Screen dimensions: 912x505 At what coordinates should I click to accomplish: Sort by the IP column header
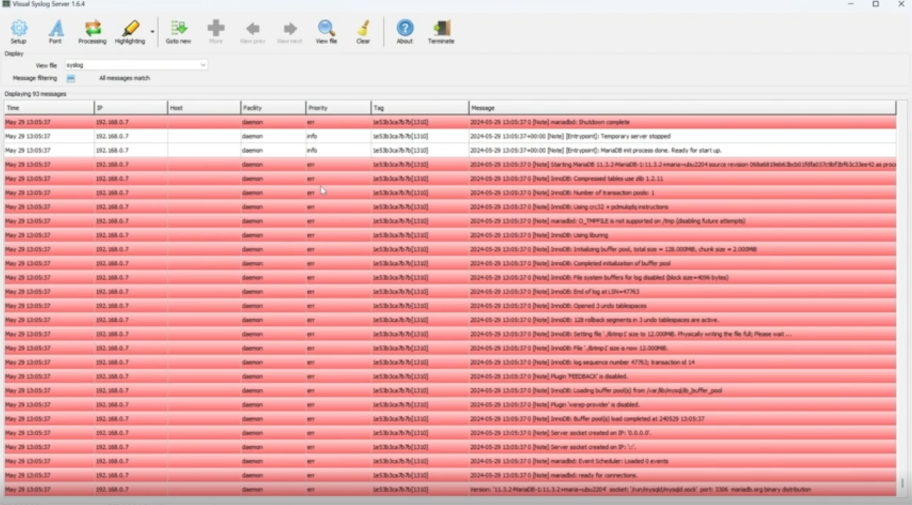pos(130,108)
